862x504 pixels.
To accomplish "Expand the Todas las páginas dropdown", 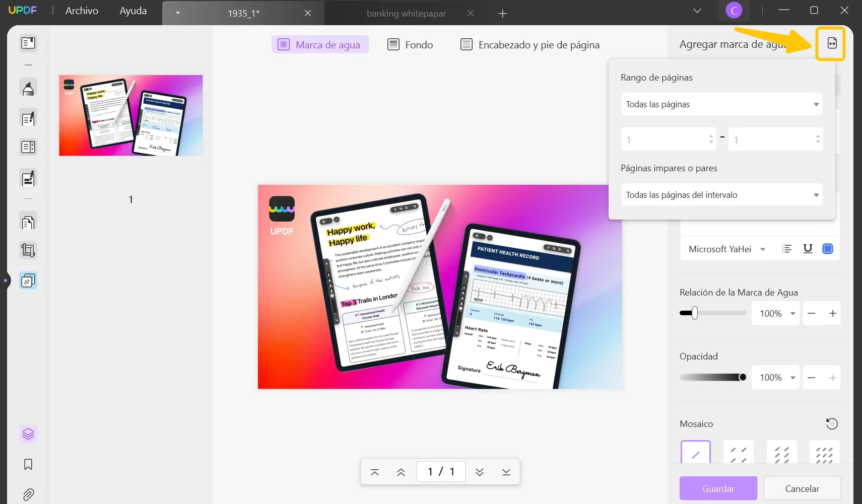I will pyautogui.click(x=721, y=104).
